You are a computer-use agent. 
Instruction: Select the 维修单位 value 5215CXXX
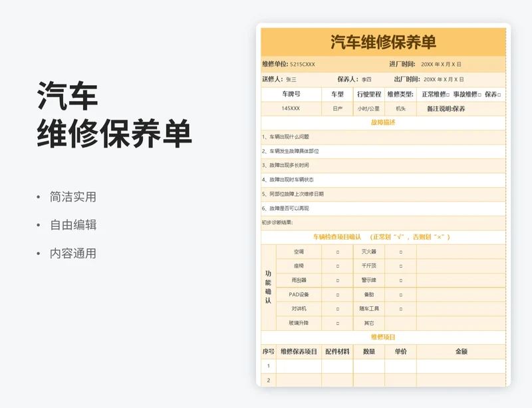[x=303, y=64]
